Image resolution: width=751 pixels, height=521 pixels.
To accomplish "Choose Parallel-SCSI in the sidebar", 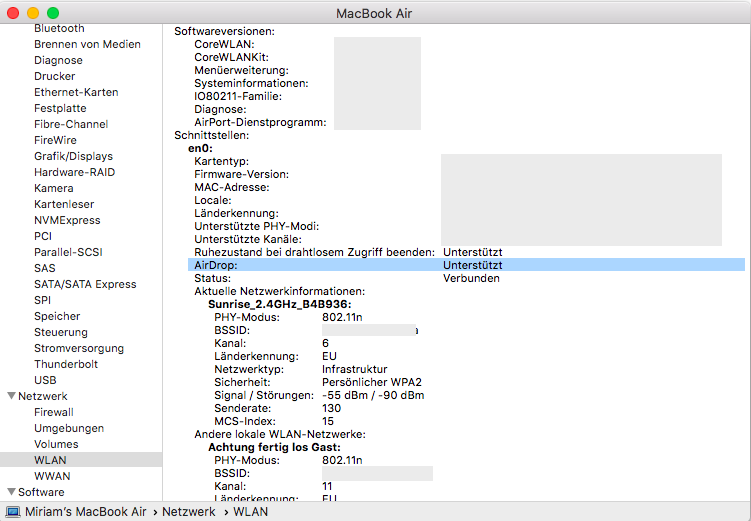I will [68, 252].
